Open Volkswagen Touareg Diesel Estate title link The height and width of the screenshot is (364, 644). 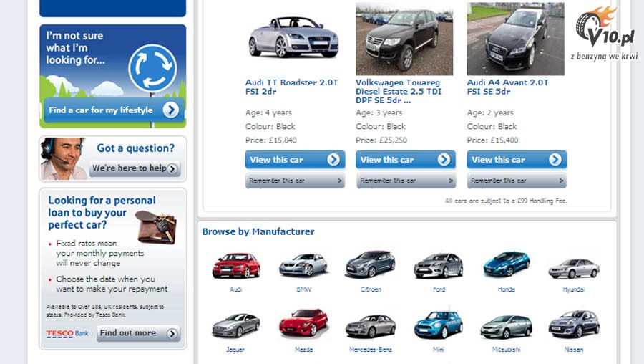click(399, 91)
